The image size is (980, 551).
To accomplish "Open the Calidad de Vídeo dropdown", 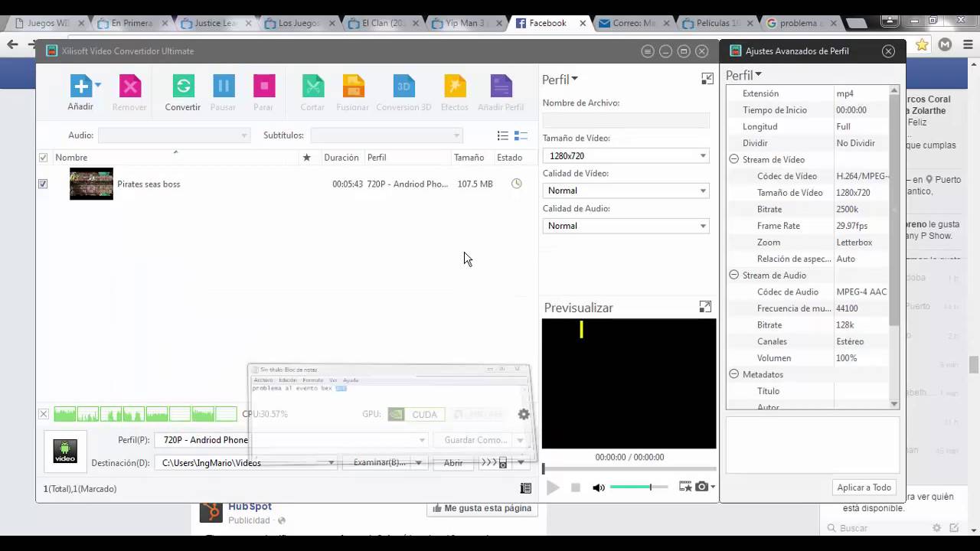I will point(626,191).
